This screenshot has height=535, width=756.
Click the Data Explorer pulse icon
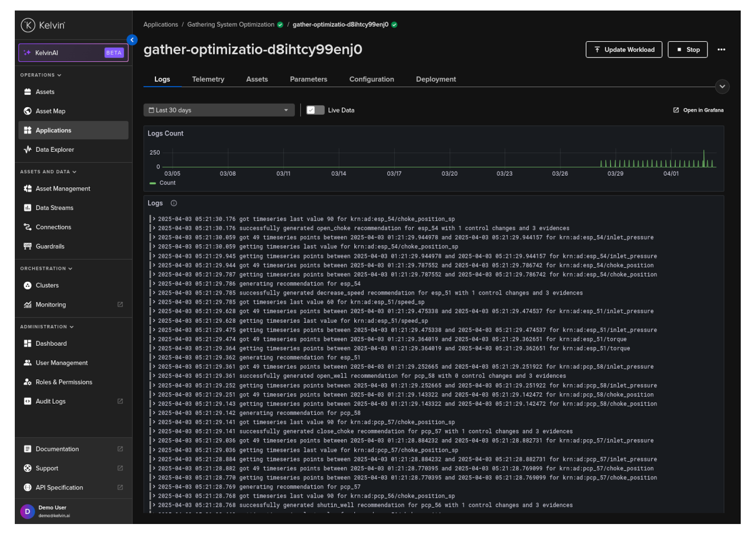coord(28,150)
